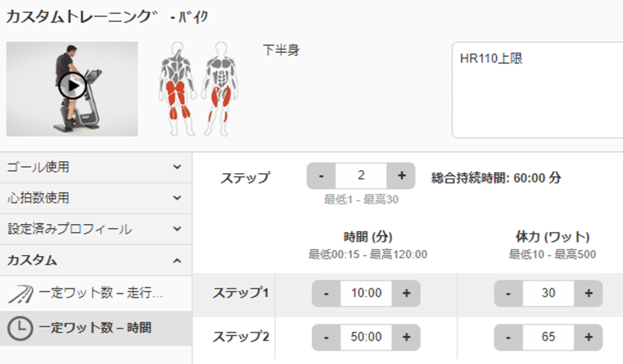Image resolution: width=623 pixels, height=364 pixels.
Task: Expand the ゴール使用 section
Action: (95, 167)
